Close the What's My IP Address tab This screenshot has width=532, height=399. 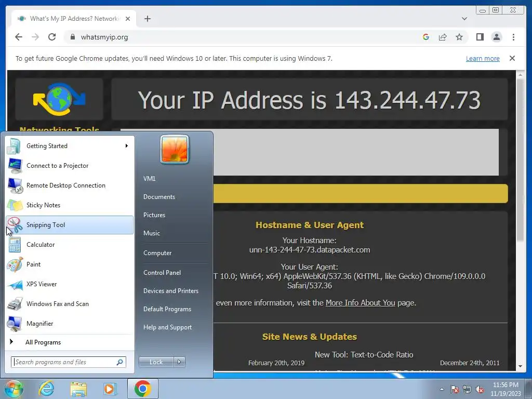pyautogui.click(x=128, y=19)
